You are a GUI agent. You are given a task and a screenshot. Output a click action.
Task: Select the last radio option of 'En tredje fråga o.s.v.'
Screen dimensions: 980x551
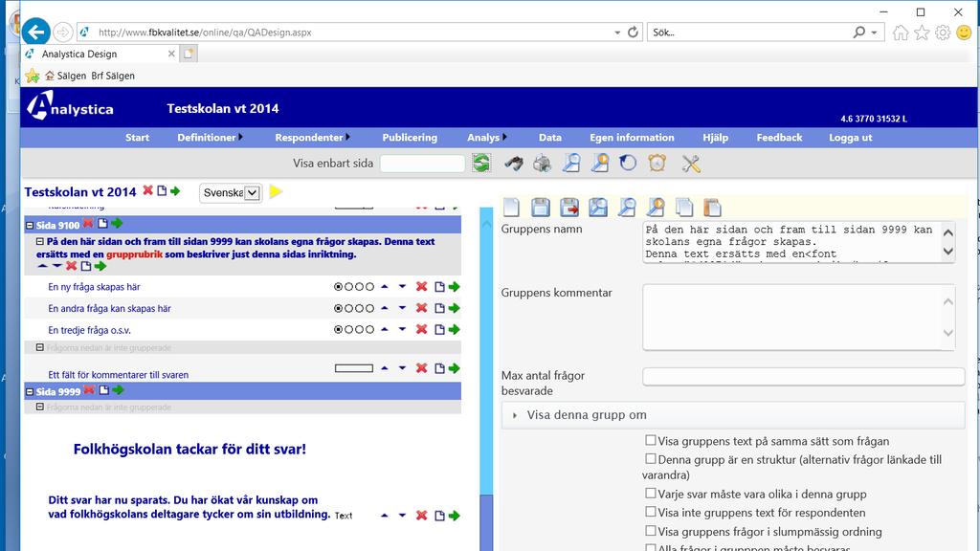(369, 329)
